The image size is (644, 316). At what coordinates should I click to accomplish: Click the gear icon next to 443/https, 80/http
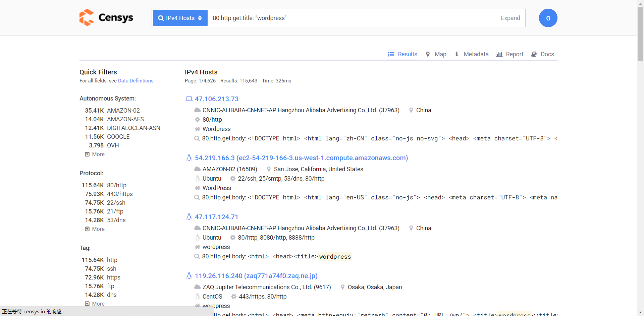coord(234,297)
